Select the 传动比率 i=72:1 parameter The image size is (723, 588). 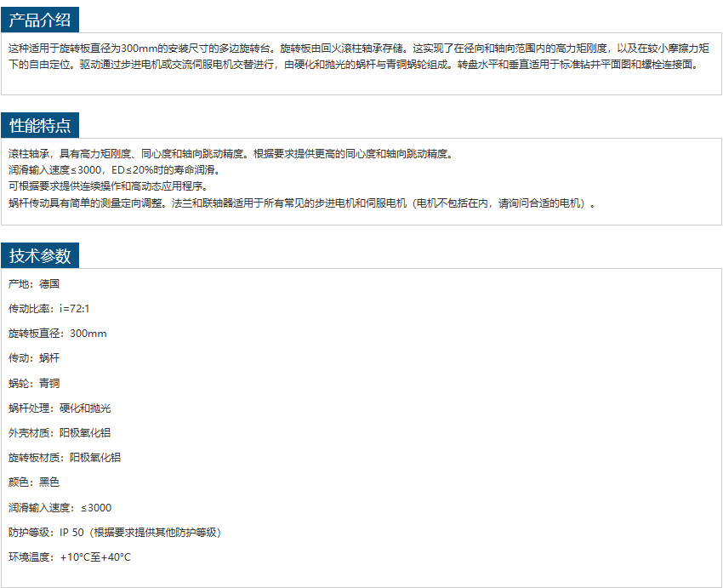48,309
